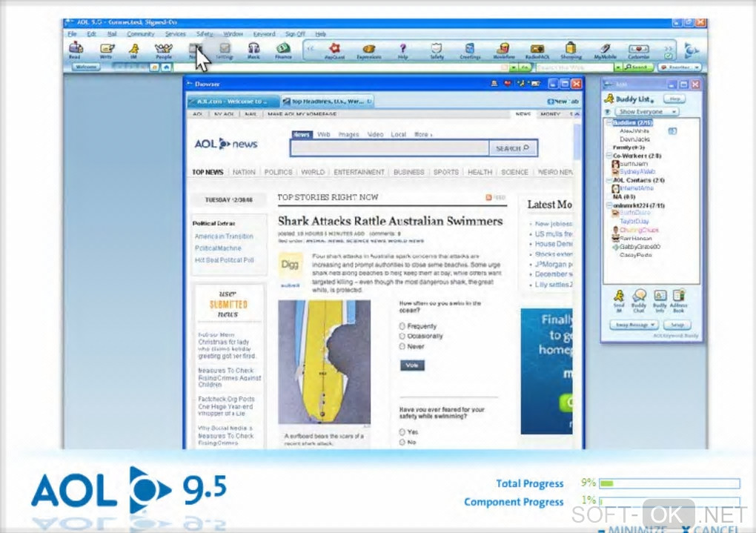Open Buddy Info in the Buddy List
The width and height of the screenshot is (756, 533).
660,301
